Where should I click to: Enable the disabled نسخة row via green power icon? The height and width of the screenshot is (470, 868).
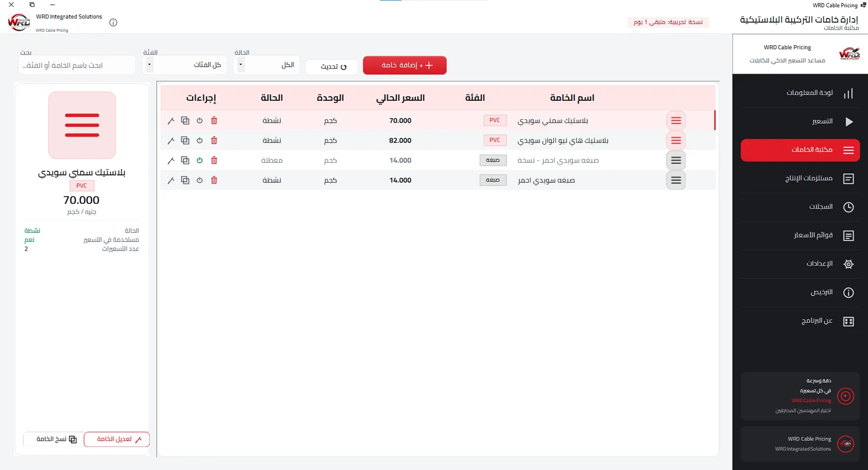point(200,160)
